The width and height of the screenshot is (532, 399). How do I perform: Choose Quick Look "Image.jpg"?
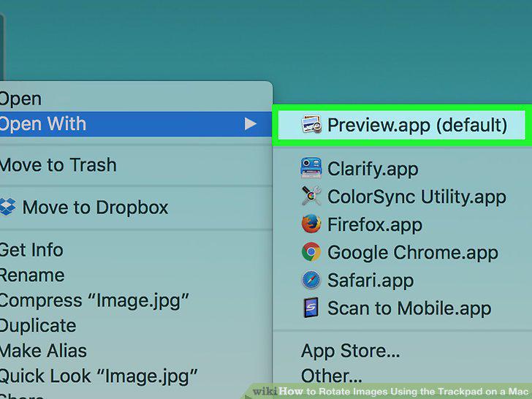(136, 376)
